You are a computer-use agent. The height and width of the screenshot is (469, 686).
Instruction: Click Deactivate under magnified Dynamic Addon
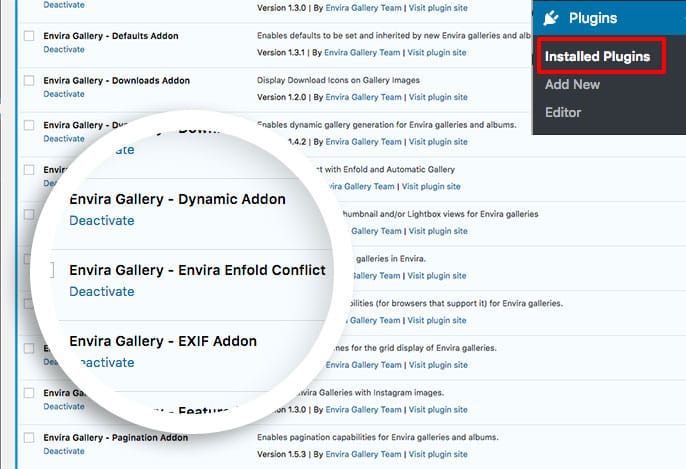tap(101, 220)
